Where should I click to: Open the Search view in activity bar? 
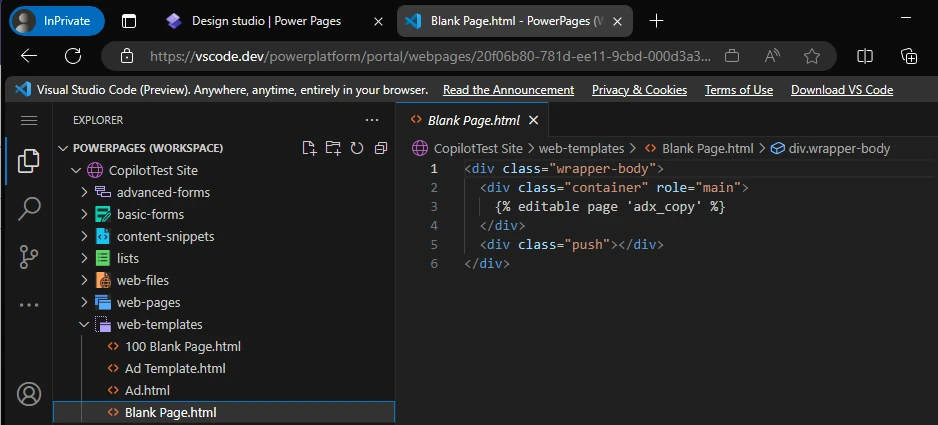pos(29,209)
